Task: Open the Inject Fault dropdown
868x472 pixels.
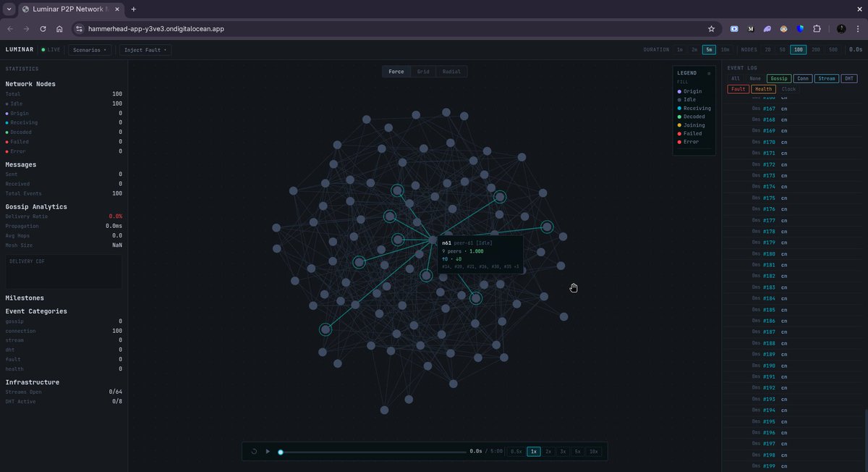Action: click(145, 50)
